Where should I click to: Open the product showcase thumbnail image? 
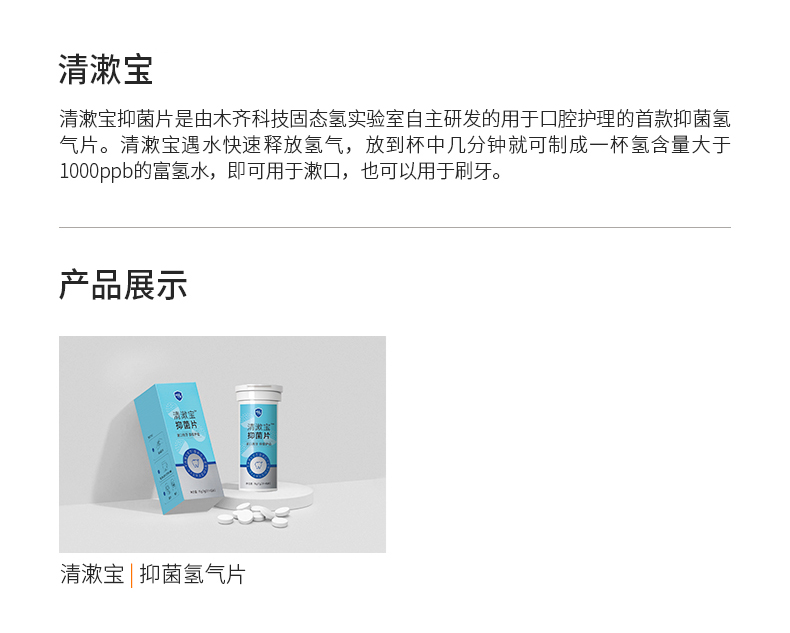pyautogui.click(x=222, y=444)
